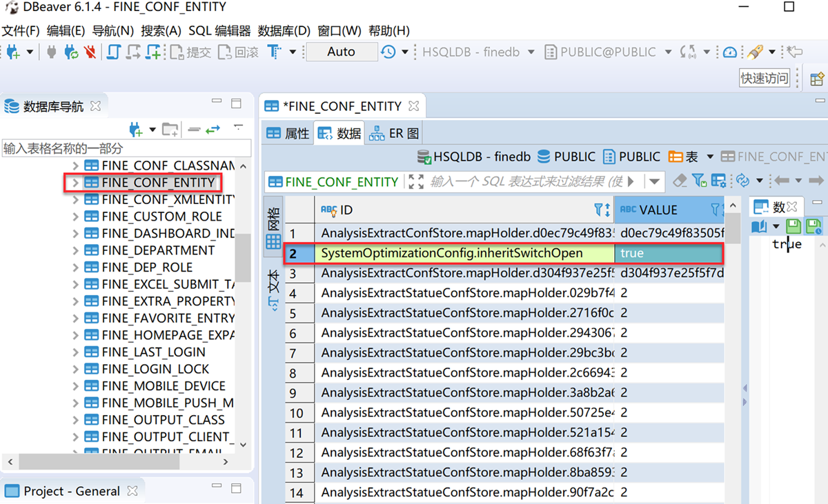Open the 编辑(E) menu
Screen dimensions: 828x504
66,31
